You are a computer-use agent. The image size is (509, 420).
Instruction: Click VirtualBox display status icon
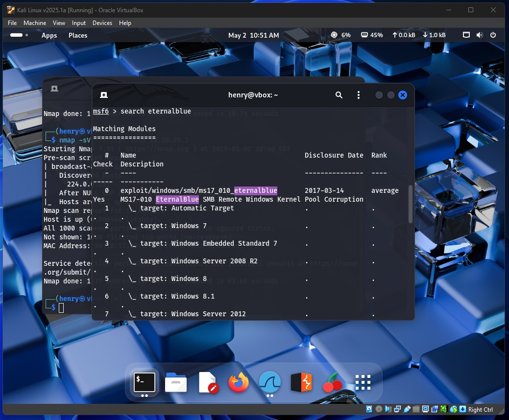point(425,409)
